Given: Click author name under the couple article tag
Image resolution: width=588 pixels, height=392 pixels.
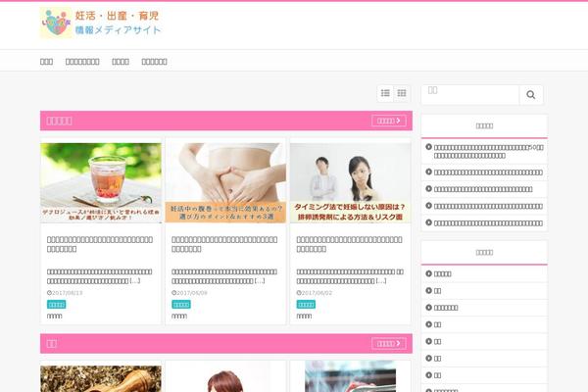Looking at the screenshot, I should tap(304, 317).
